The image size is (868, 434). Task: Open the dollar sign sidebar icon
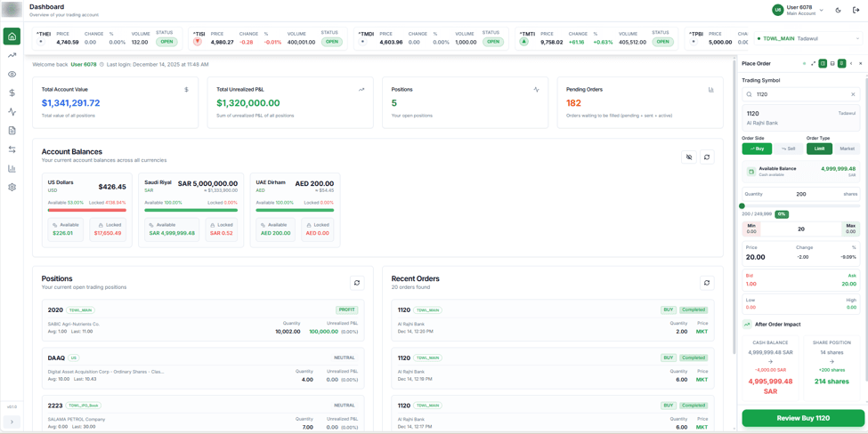pos(12,92)
